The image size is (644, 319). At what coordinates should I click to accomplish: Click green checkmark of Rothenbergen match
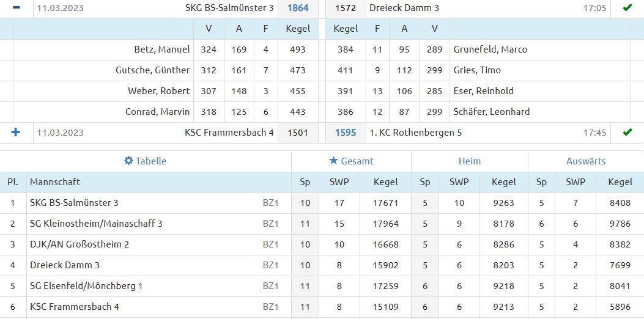click(x=627, y=132)
